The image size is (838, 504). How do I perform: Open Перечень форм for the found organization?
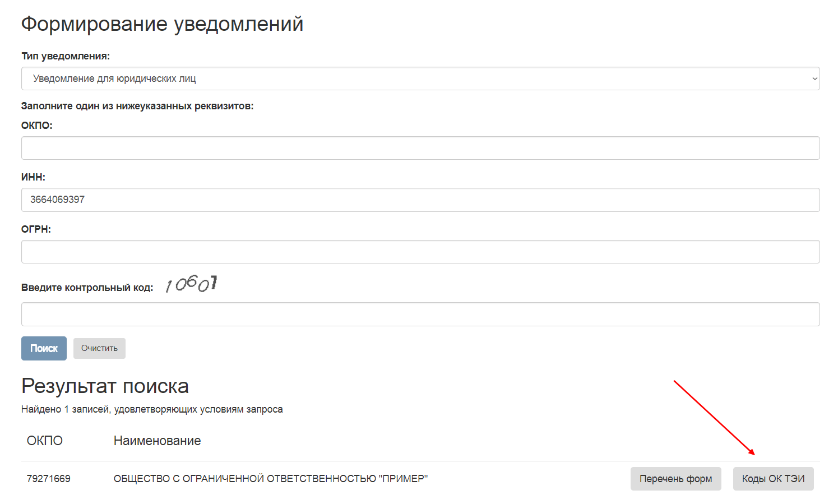coord(675,479)
